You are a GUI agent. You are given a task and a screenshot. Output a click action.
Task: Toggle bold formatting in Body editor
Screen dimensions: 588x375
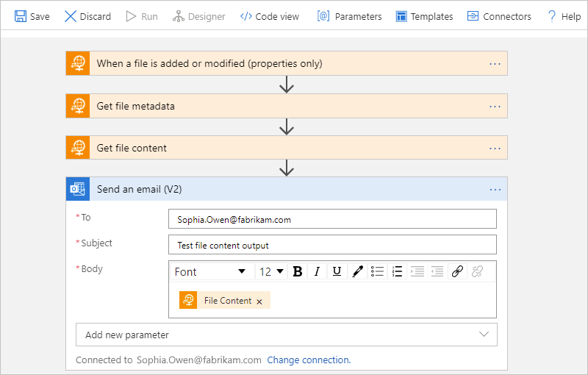pyautogui.click(x=298, y=271)
